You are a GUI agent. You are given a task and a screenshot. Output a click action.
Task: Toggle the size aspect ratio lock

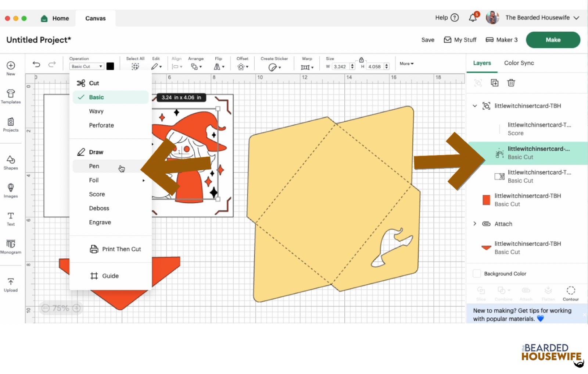(361, 60)
